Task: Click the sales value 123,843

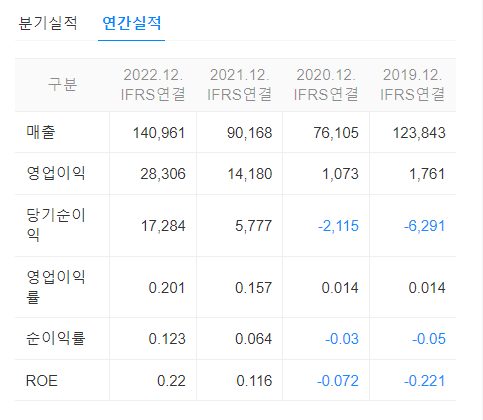Action: tap(419, 133)
